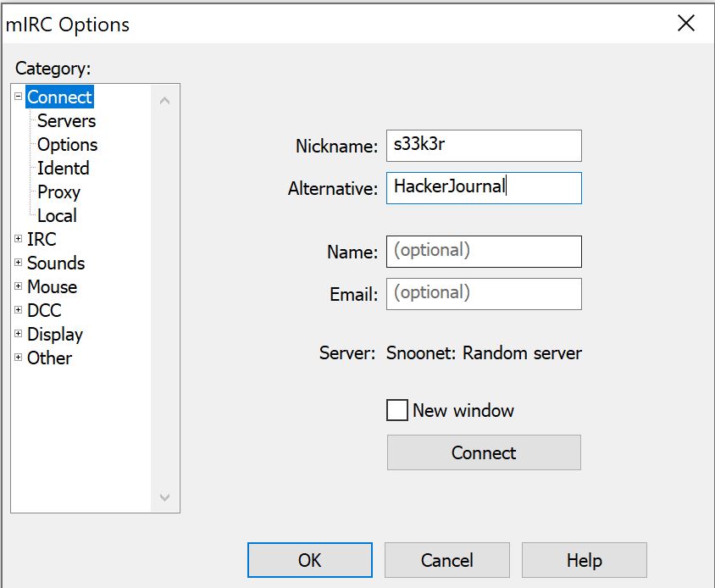Expand the Other category
Viewport: 715px width, 588px height.
[19, 358]
